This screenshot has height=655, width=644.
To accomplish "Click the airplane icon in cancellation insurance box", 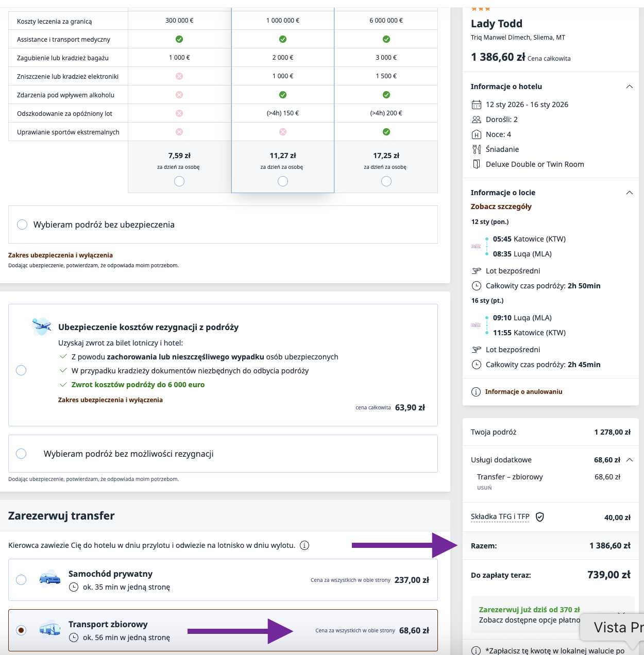I will tap(41, 326).
